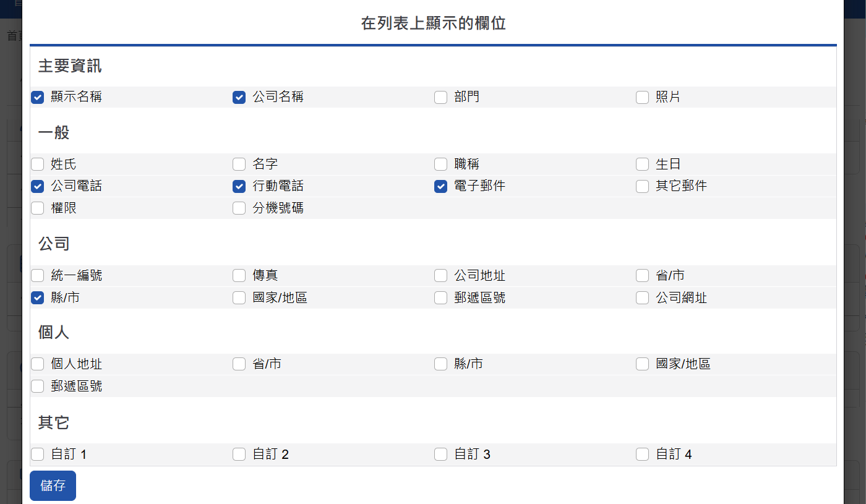Click the 一般 section heading
The image size is (866, 504).
tap(54, 133)
